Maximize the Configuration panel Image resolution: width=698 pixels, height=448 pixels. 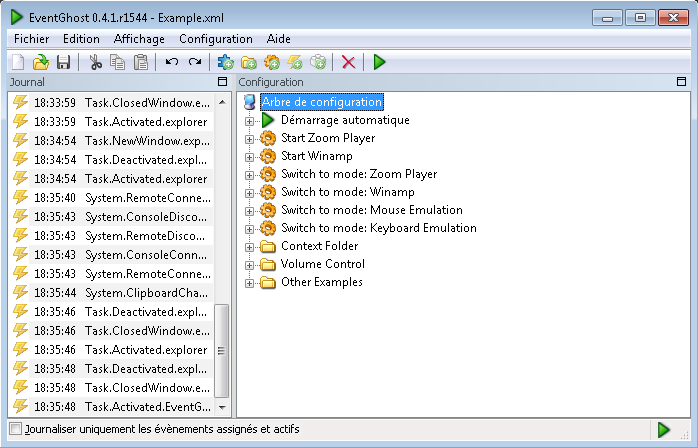coord(681,81)
